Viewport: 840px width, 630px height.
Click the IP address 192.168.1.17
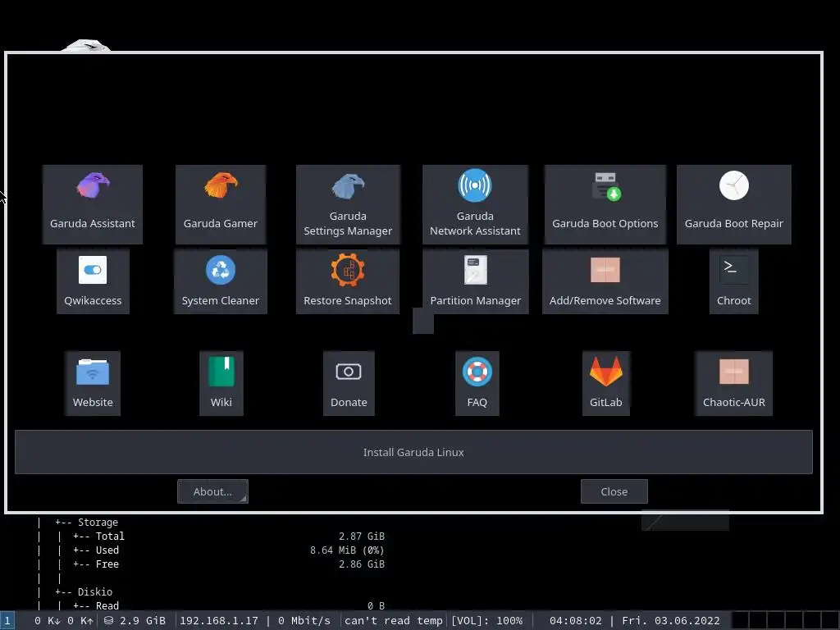click(218, 620)
